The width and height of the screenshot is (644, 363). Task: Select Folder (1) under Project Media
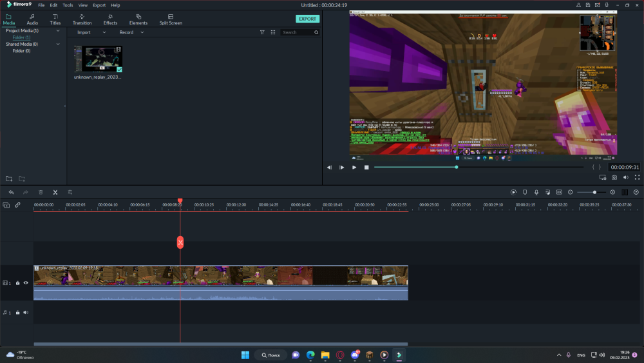[21, 37]
